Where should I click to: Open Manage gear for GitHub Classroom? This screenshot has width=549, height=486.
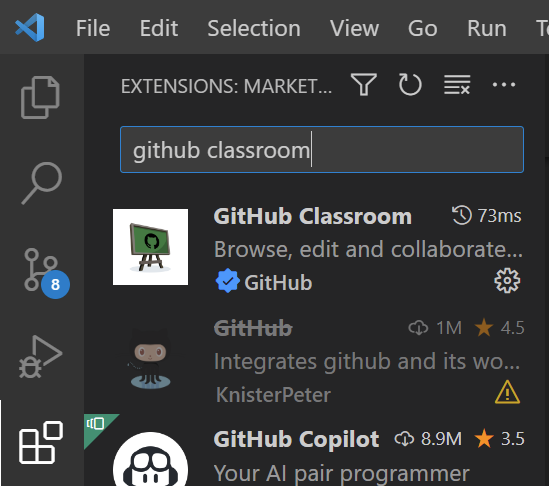[x=507, y=280]
